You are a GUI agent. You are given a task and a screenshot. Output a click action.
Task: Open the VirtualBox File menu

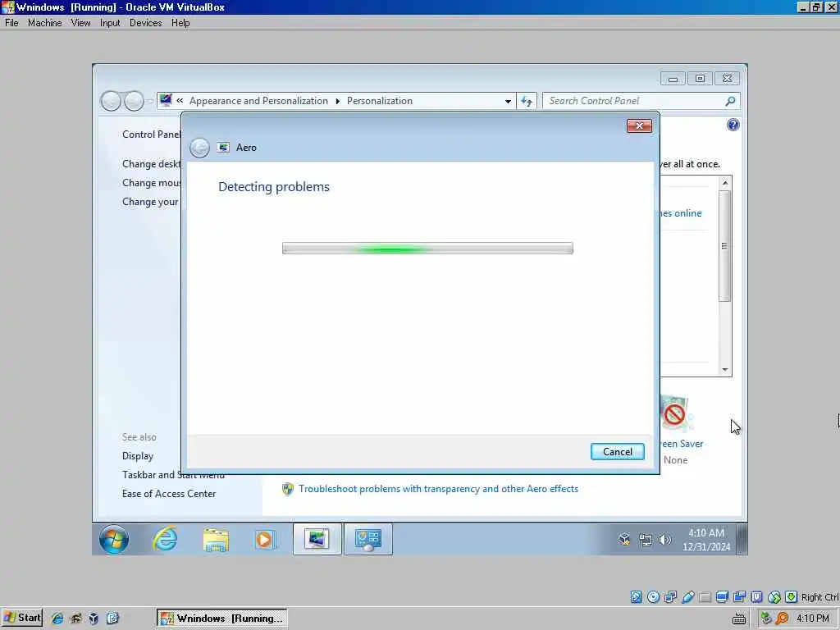[11, 23]
